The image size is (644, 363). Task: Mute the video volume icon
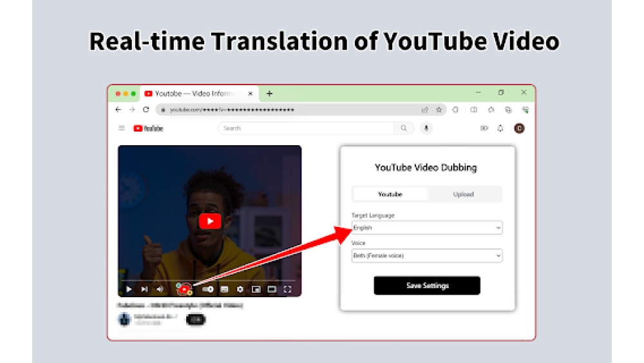(160, 289)
